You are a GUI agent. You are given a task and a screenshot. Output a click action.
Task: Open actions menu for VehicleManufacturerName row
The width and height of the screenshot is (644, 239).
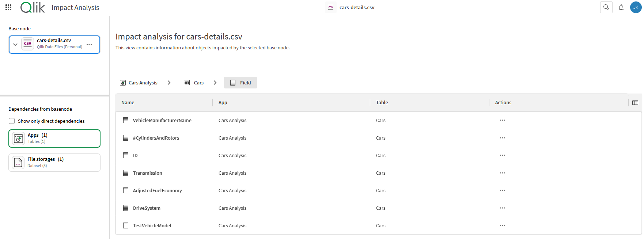click(x=503, y=120)
